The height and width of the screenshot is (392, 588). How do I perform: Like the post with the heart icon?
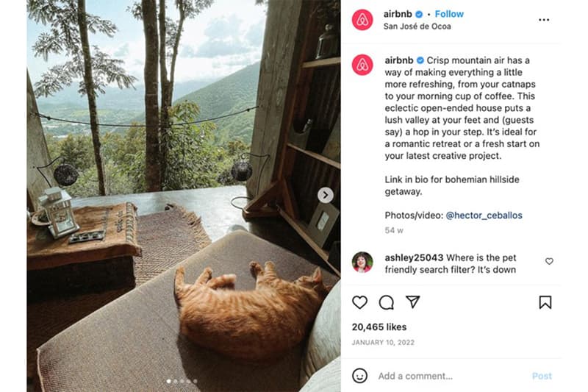(x=359, y=302)
